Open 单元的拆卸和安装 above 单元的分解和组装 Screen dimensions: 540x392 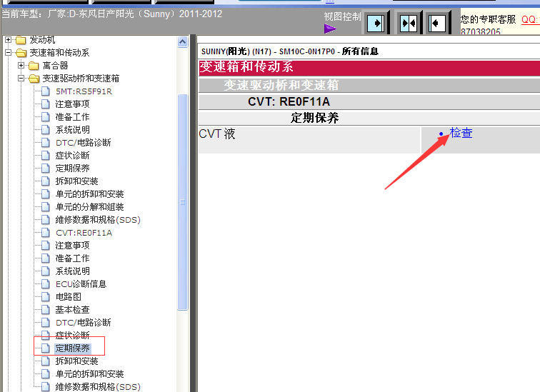point(89,194)
